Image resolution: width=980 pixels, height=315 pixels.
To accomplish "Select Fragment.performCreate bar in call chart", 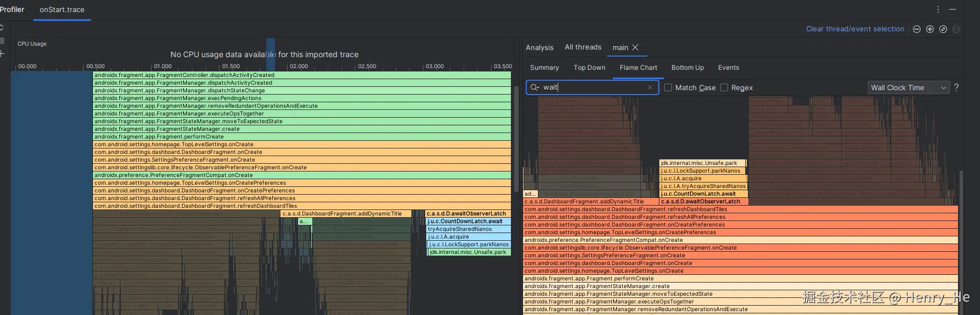I will point(302,137).
